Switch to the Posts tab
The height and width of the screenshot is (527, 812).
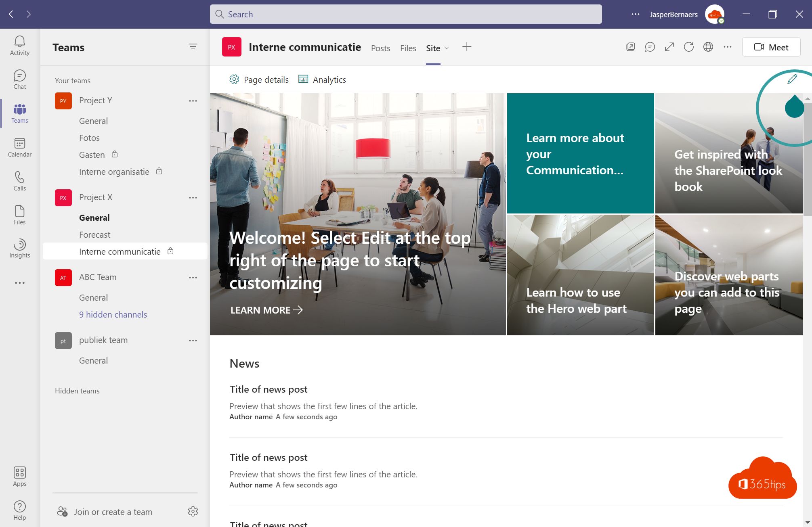(x=380, y=48)
